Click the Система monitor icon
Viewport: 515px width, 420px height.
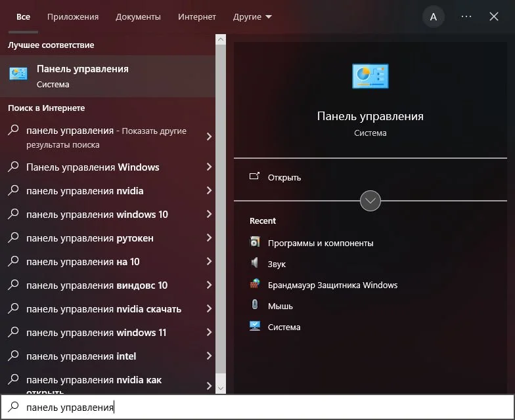coord(255,325)
